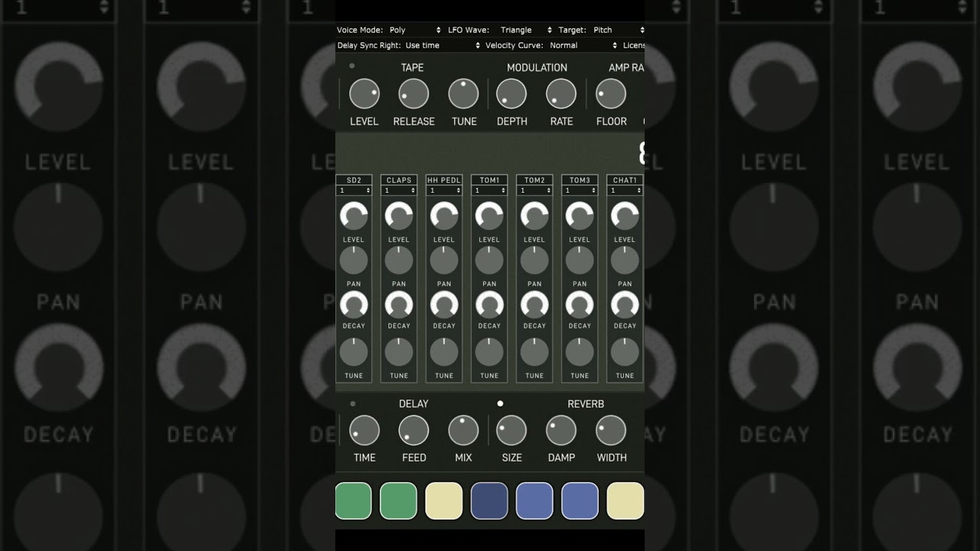Trigger the second green drum pad
This screenshot has width=980, height=551.
click(x=399, y=500)
